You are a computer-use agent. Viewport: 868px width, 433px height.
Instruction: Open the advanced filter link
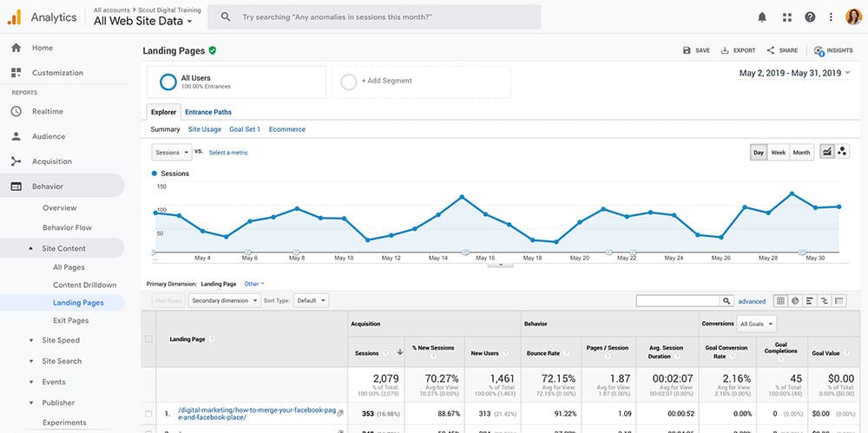(x=752, y=301)
